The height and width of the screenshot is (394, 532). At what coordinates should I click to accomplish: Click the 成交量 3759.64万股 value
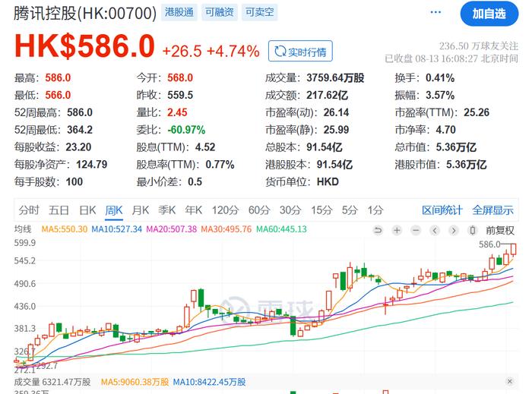click(335, 78)
